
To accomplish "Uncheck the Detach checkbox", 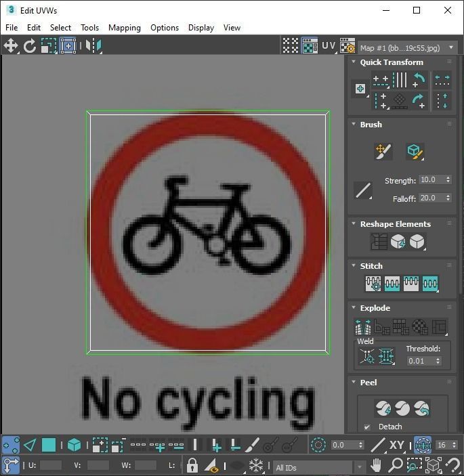I will point(367,427).
